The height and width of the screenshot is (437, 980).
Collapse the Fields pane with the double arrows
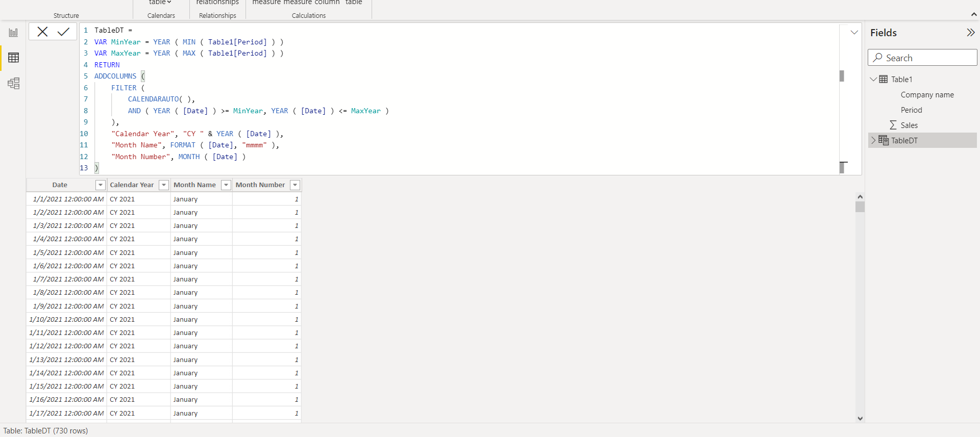coord(970,33)
